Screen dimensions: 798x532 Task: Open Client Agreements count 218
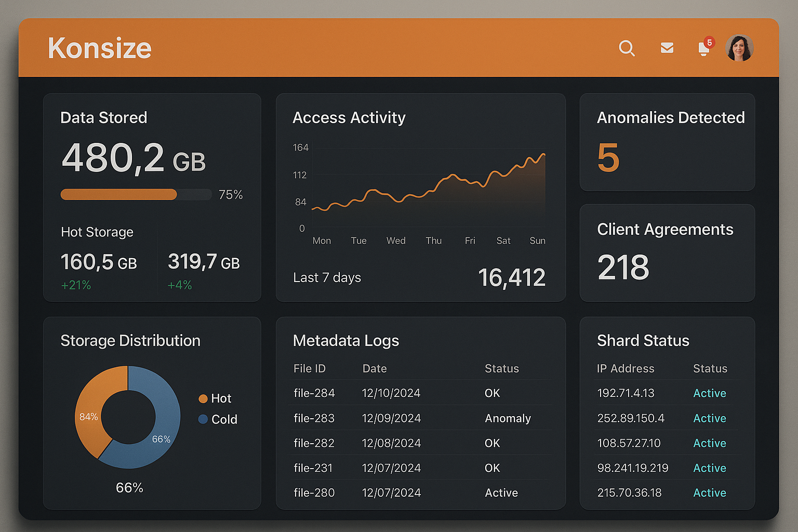click(623, 268)
